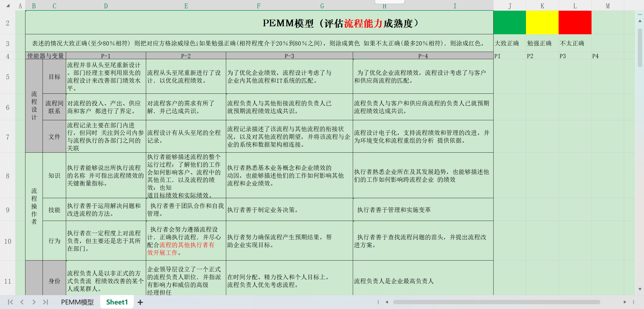
Task: Select column D by clicking its header
Action: [106, 5]
